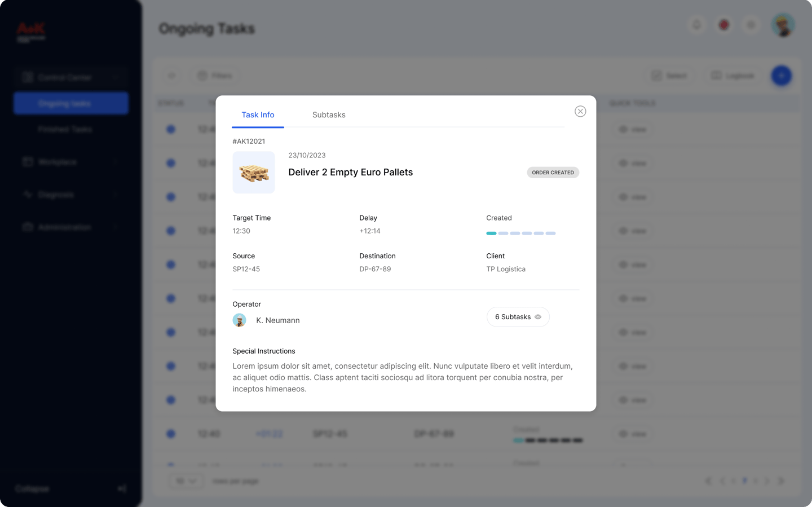Image resolution: width=812 pixels, height=507 pixels.
Task: Collapse the sidebar using the Collapse icon
Action: [x=122, y=488]
